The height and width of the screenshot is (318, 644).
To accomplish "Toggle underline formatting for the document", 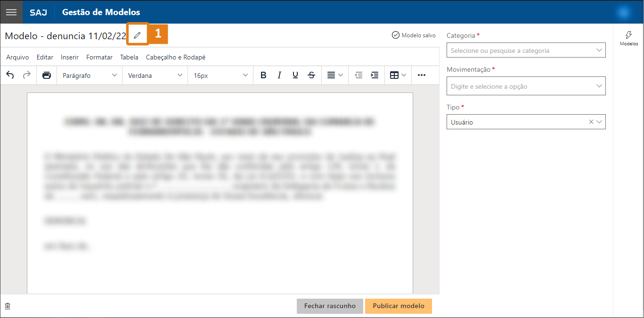I will point(295,75).
